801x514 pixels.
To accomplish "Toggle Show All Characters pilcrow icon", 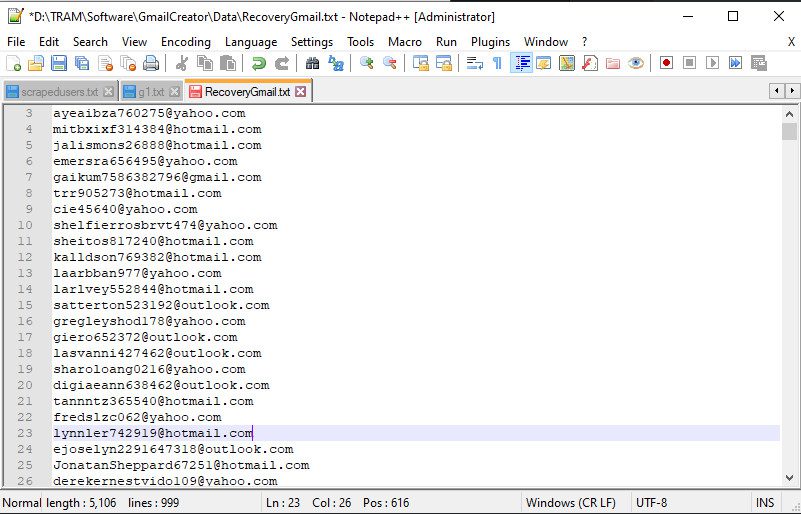I will click(x=497, y=63).
